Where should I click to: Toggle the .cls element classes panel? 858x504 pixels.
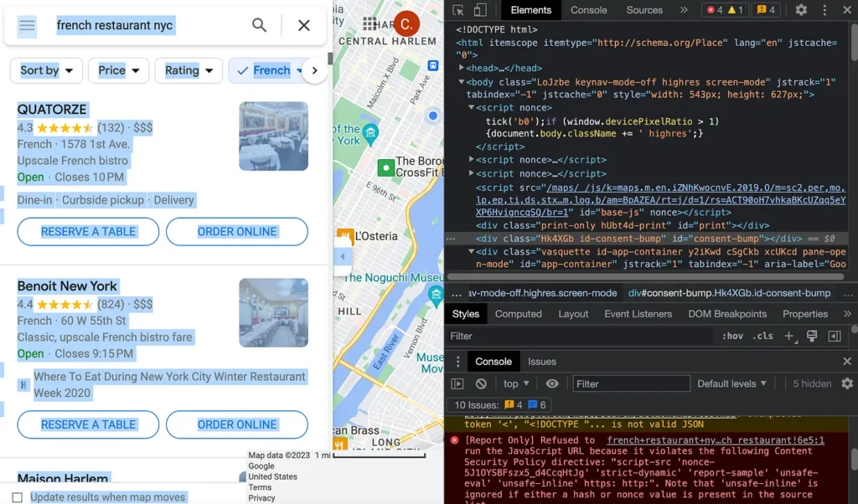pyautogui.click(x=762, y=337)
